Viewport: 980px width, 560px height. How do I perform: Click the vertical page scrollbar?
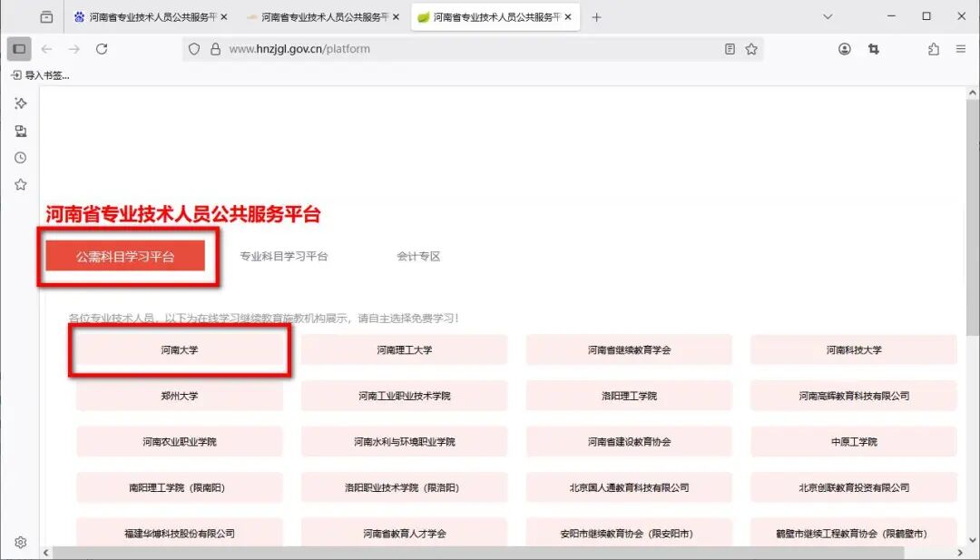973,216
